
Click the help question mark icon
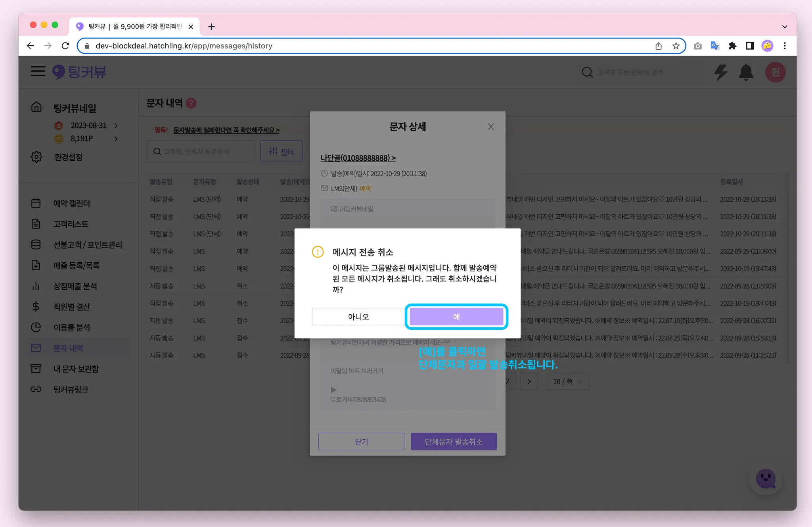[x=192, y=103]
